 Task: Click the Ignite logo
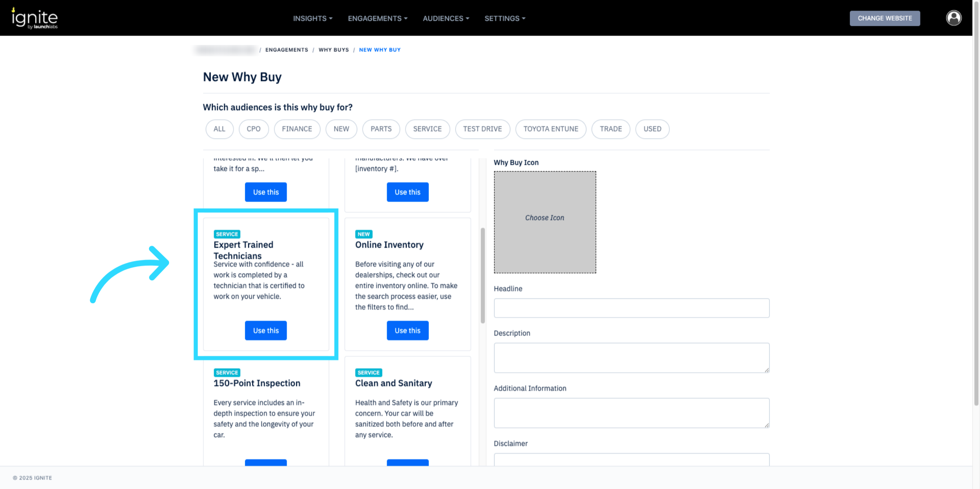pyautogui.click(x=35, y=18)
